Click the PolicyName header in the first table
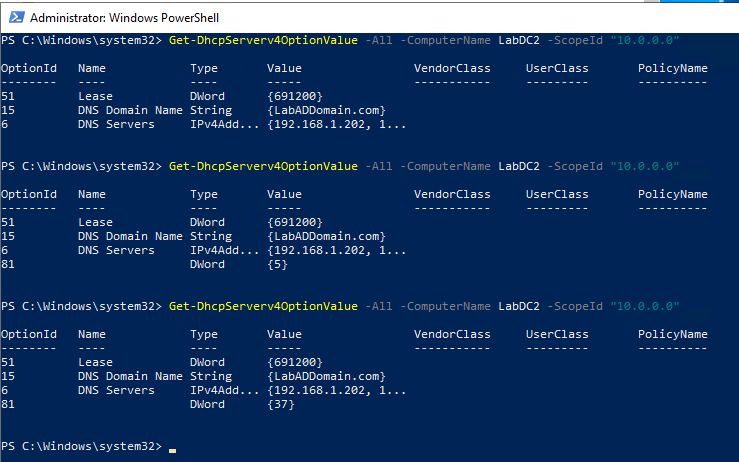739x462 pixels. [673, 68]
